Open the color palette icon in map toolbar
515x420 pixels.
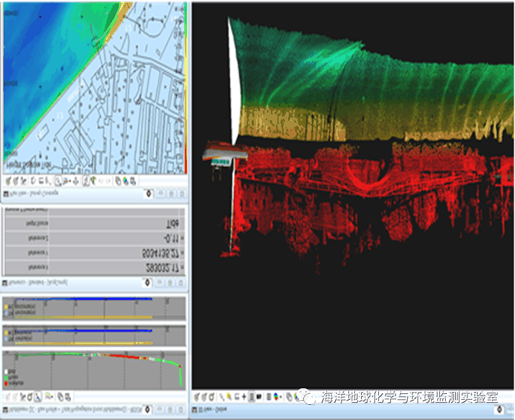(126, 182)
